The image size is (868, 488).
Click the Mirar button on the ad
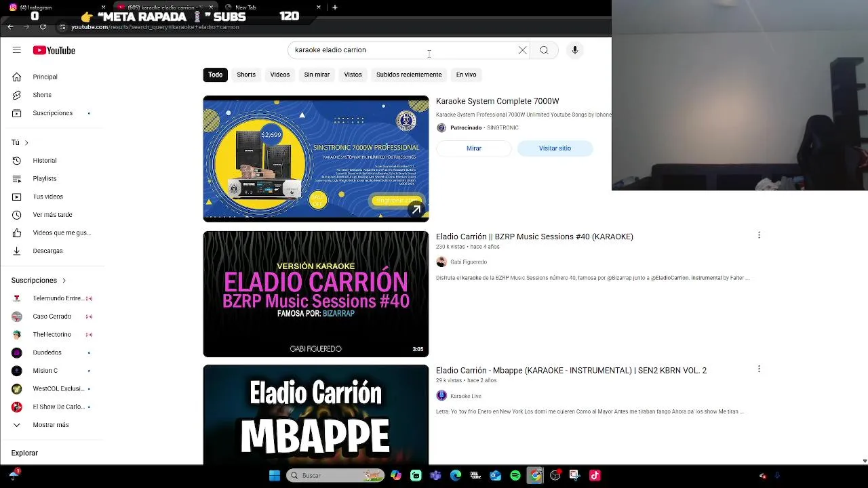pos(474,148)
